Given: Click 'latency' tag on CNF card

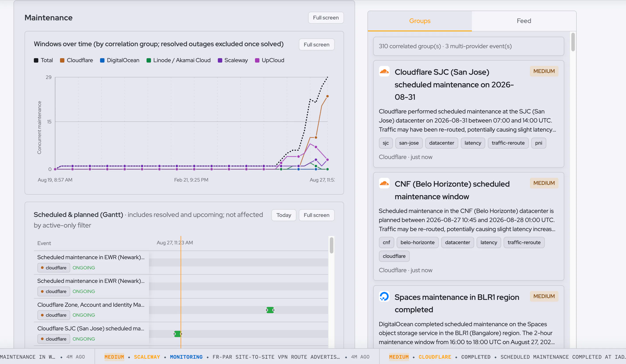Looking at the screenshot, I should pos(489,242).
